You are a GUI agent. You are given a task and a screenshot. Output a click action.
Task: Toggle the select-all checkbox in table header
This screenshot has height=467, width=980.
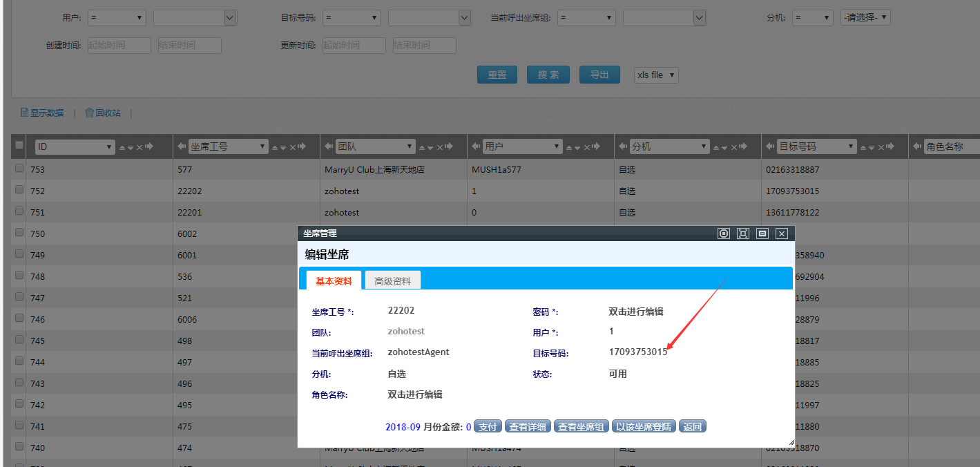[19, 146]
